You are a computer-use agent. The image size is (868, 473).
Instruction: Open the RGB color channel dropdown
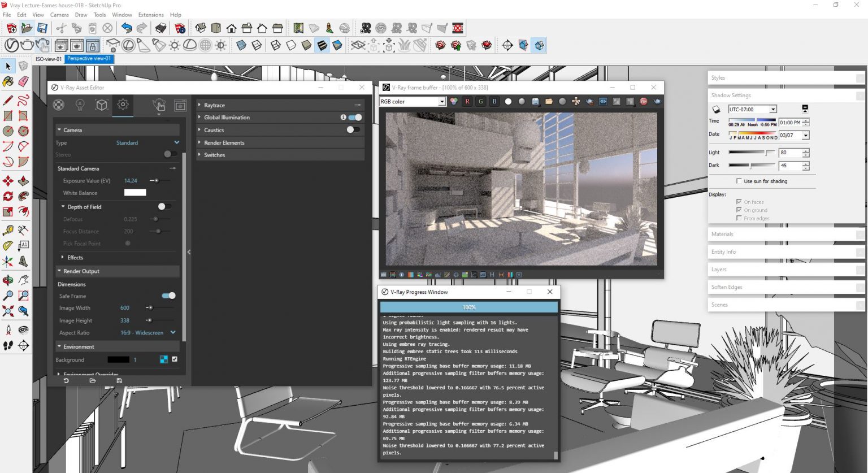(x=413, y=102)
